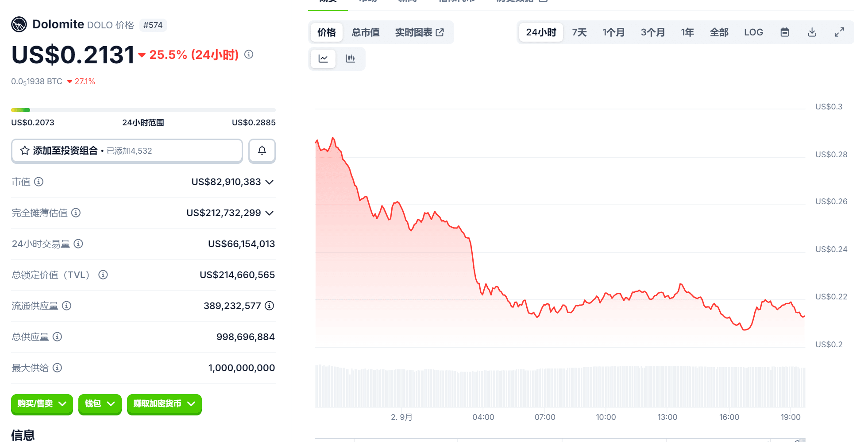Screen dimensions: 868x442
Task: Expand chart to fullscreen
Action: click(839, 32)
